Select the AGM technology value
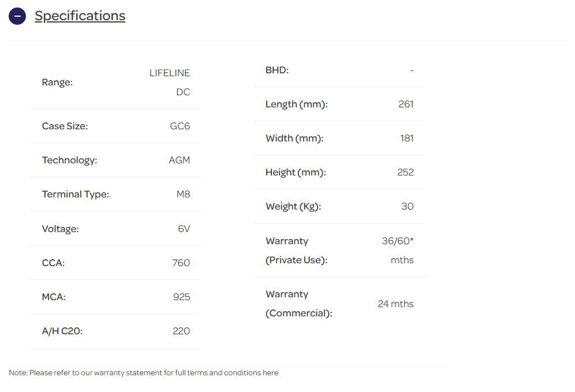The height and width of the screenshot is (392, 575). pyautogui.click(x=179, y=160)
